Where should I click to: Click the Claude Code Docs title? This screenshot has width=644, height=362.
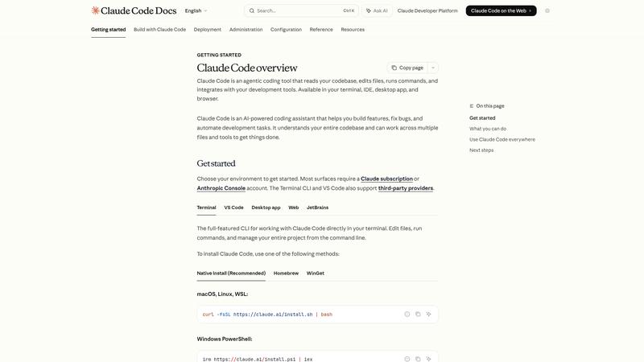[x=138, y=11]
